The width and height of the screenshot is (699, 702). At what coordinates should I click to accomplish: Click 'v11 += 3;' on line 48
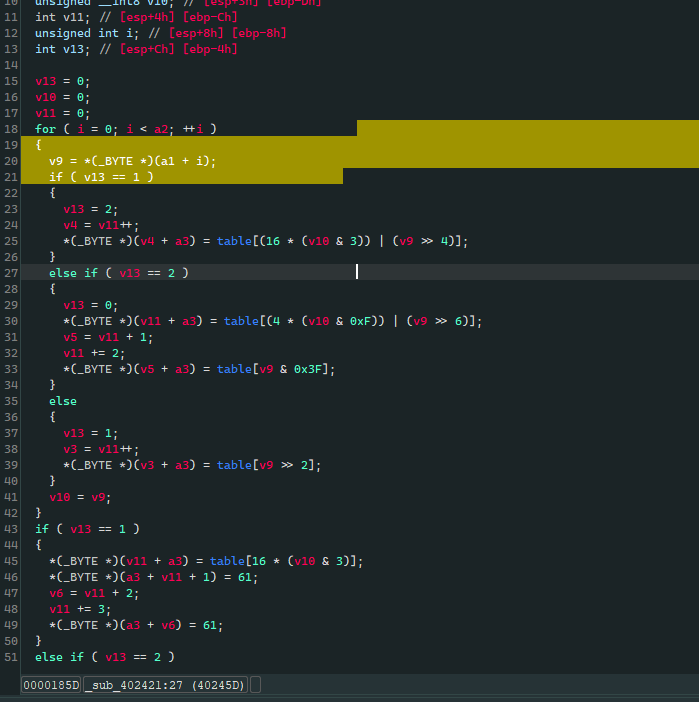(x=80, y=609)
